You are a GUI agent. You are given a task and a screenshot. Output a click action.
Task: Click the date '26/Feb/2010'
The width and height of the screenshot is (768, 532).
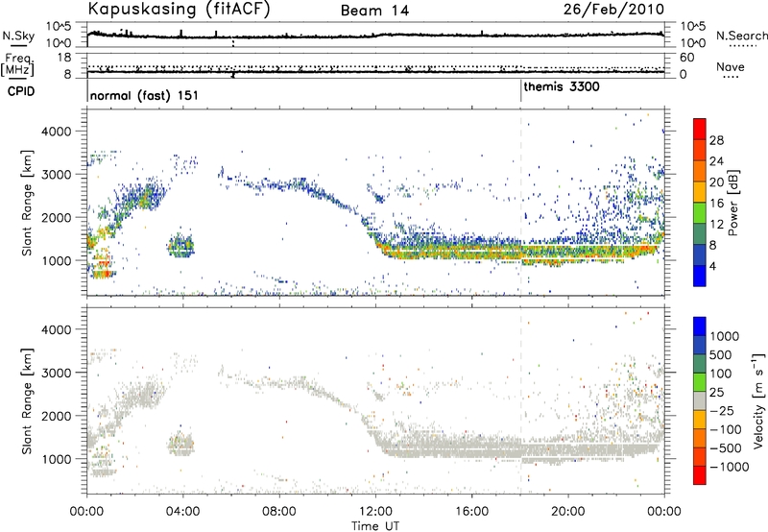click(613, 10)
